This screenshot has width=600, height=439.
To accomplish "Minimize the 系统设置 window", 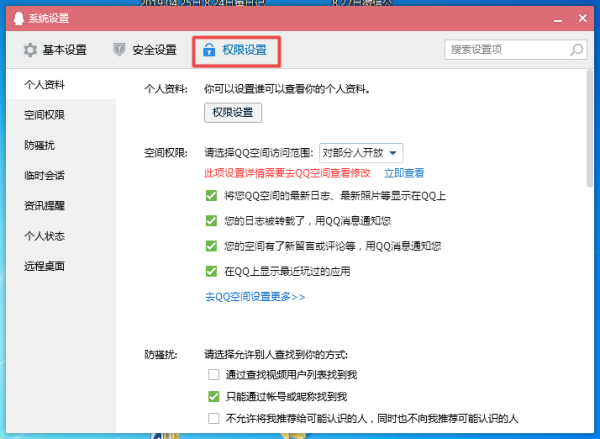I will pos(558,19).
